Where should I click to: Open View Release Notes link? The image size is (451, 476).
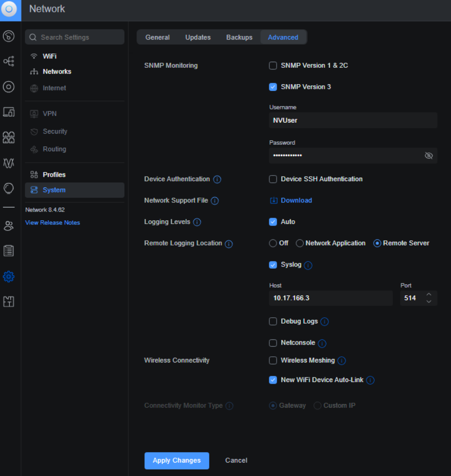pyautogui.click(x=52, y=222)
